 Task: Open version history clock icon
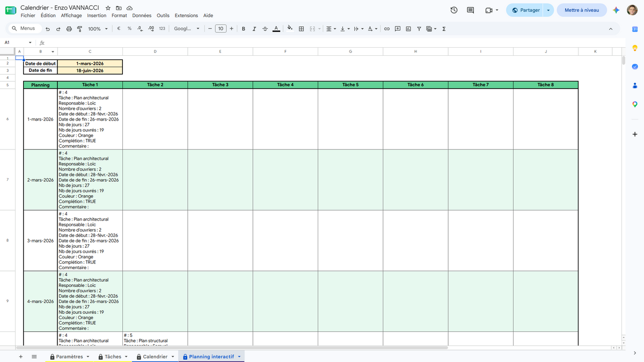[454, 10]
